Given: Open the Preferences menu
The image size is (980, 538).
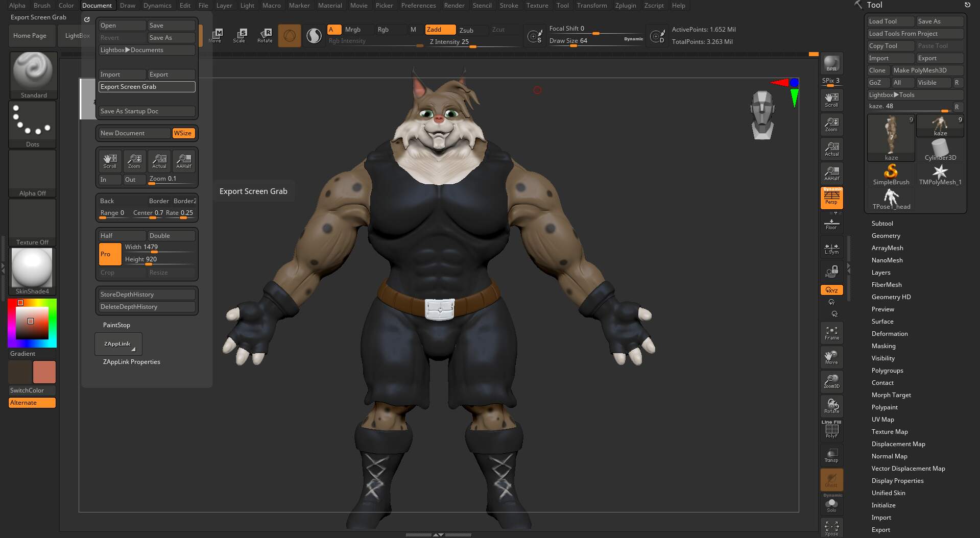Looking at the screenshot, I should click(x=418, y=6).
